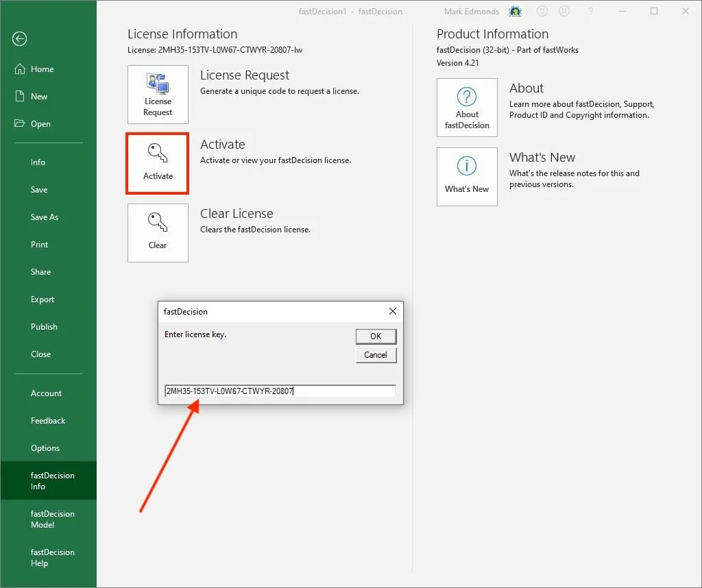Select fastDecision Info sidebar entry

49,480
